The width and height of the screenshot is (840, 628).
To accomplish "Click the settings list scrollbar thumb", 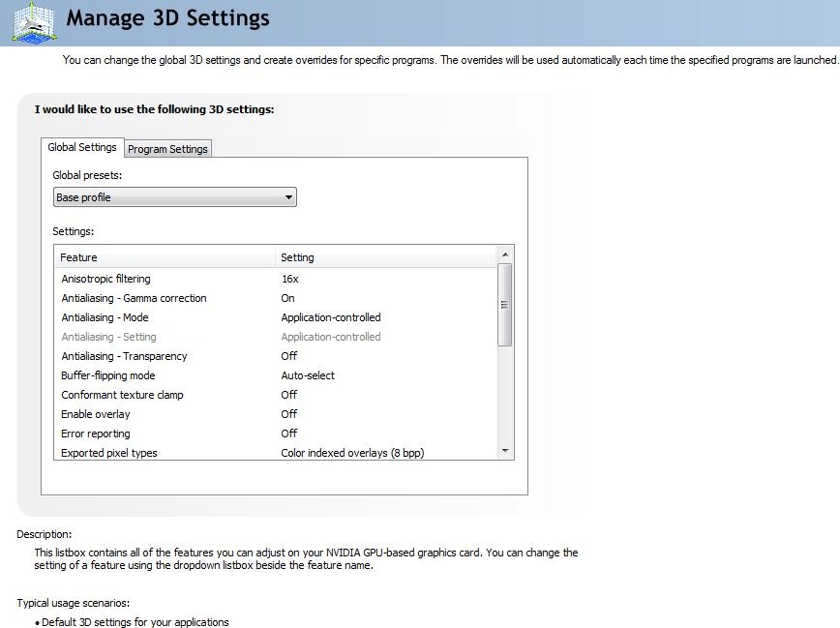I will [x=504, y=305].
